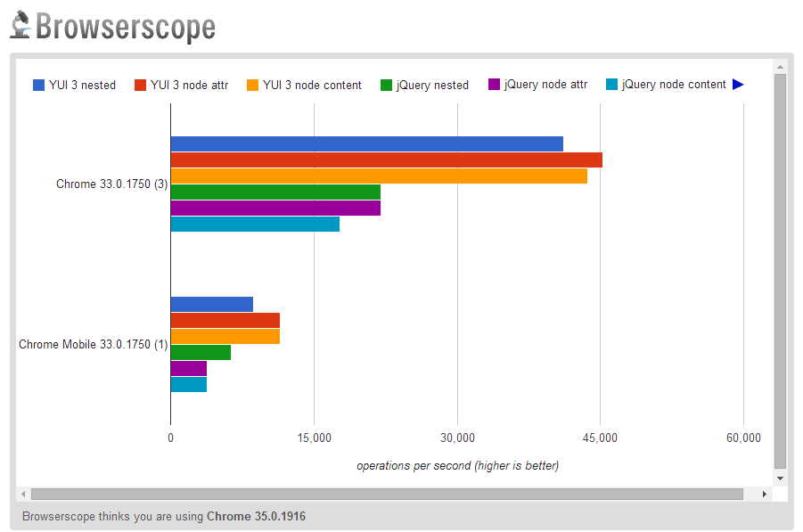
Task: Click the Browserscope microscope logo icon
Action: pos(20,24)
